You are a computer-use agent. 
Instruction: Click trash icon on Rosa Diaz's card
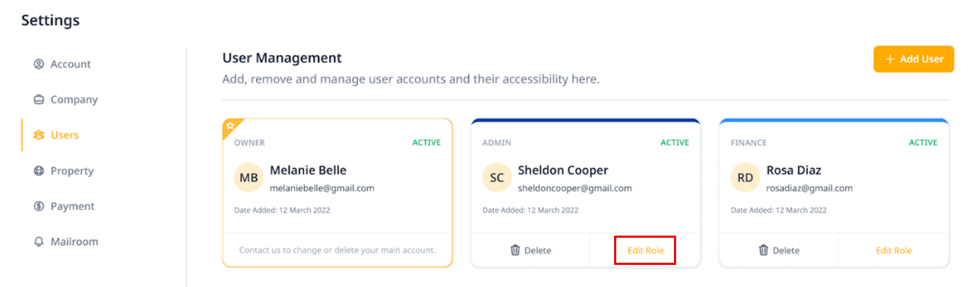tap(764, 251)
